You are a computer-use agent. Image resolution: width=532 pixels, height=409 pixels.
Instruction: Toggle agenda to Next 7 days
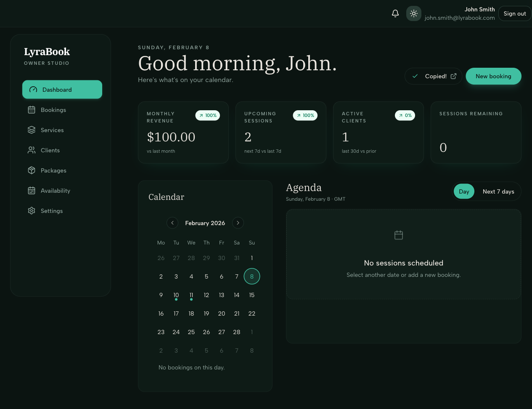[498, 191]
